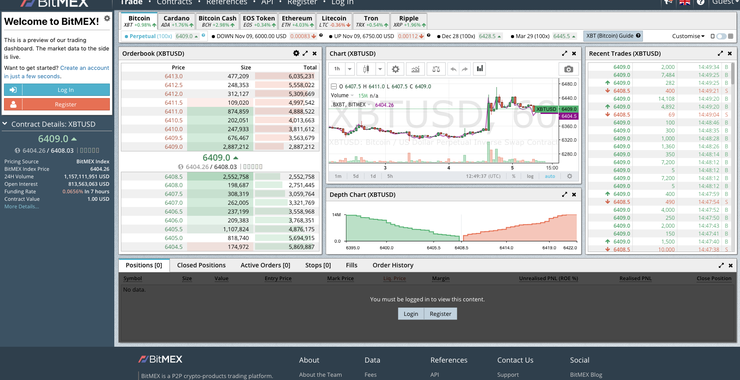Open the Welcome panel gear settings
This screenshot has height=380, width=740.
(107, 18)
